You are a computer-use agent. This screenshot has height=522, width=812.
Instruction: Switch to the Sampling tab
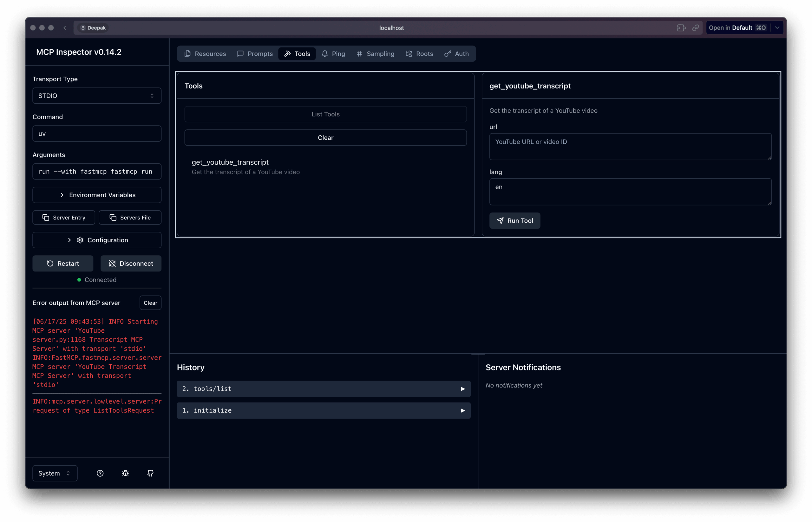376,54
